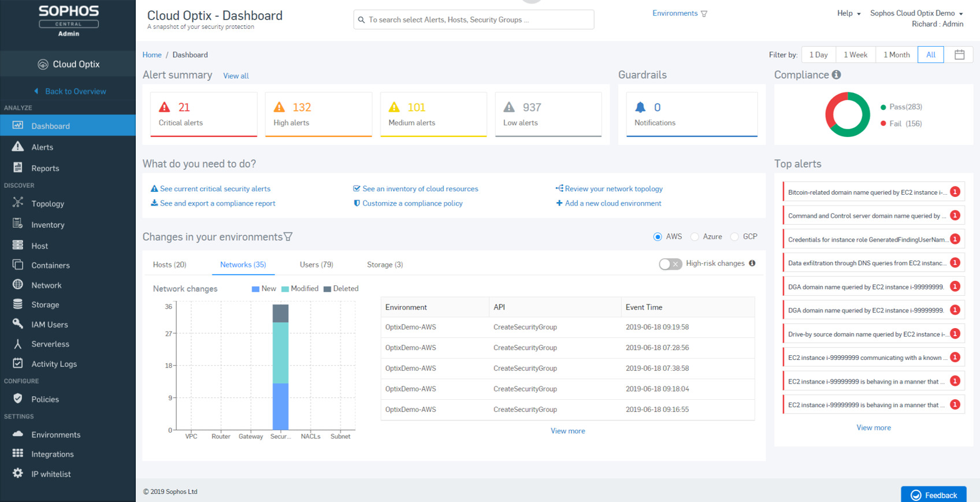Click the compliance donut chart
Screen dimensions: 980x502
point(847,114)
